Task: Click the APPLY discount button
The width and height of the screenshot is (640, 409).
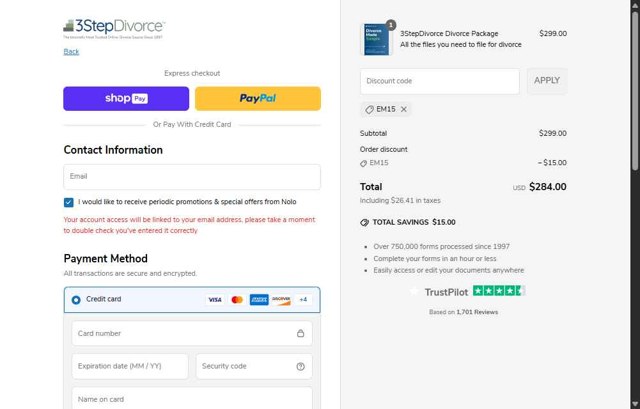Action: [547, 81]
